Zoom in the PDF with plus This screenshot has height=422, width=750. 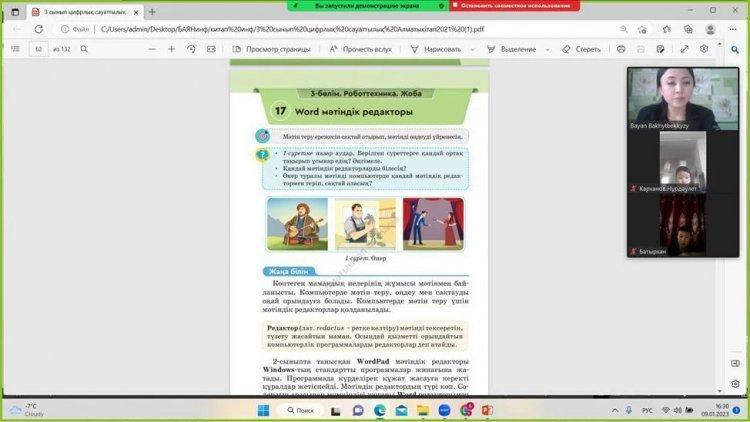172,49
